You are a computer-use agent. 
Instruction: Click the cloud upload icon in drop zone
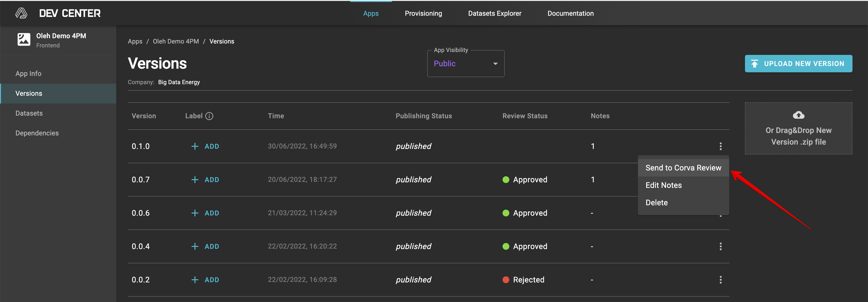(798, 115)
